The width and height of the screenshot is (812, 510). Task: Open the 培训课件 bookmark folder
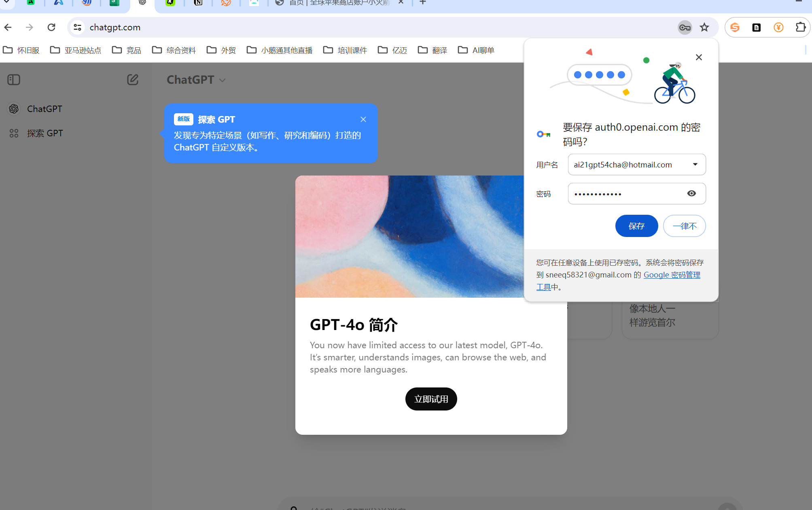(x=345, y=50)
